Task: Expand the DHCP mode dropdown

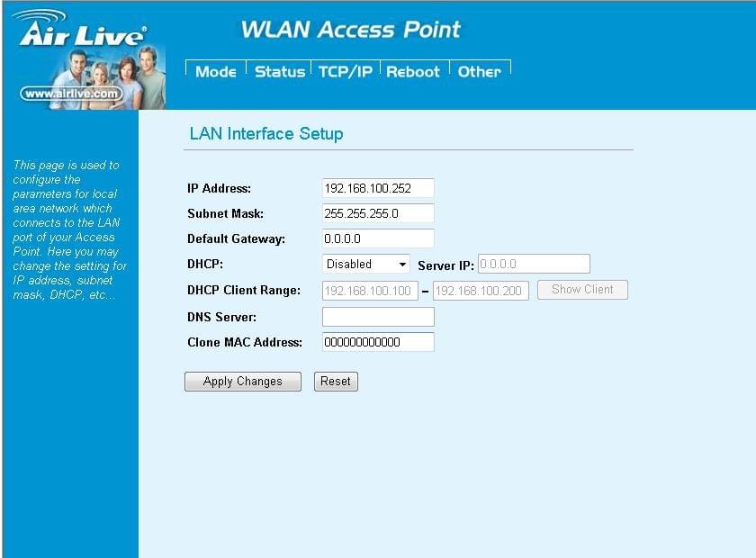Action: click(x=366, y=264)
